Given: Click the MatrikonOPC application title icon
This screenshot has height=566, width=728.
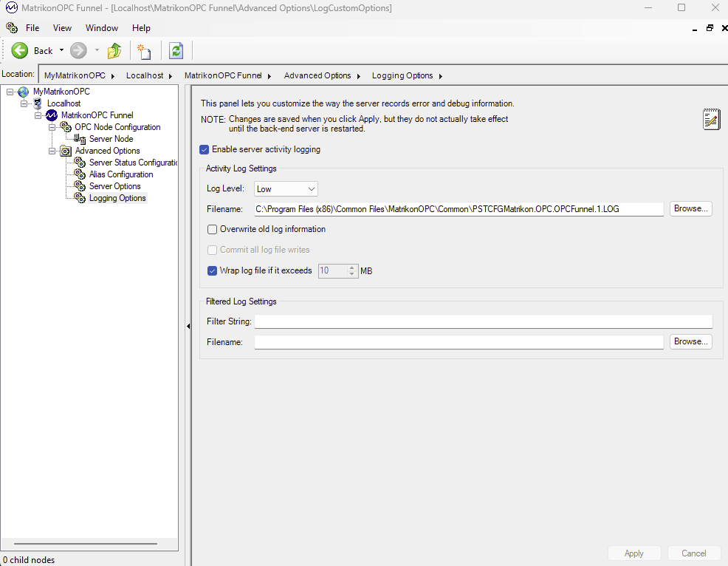Looking at the screenshot, I should pyautogui.click(x=11, y=8).
